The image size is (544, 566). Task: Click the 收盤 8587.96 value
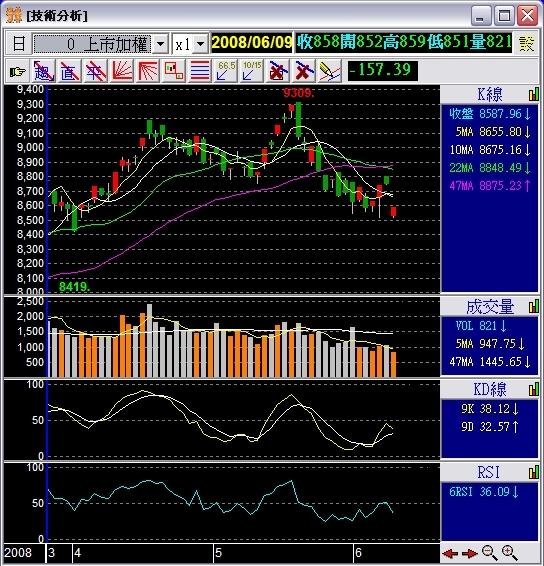coord(490,114)
